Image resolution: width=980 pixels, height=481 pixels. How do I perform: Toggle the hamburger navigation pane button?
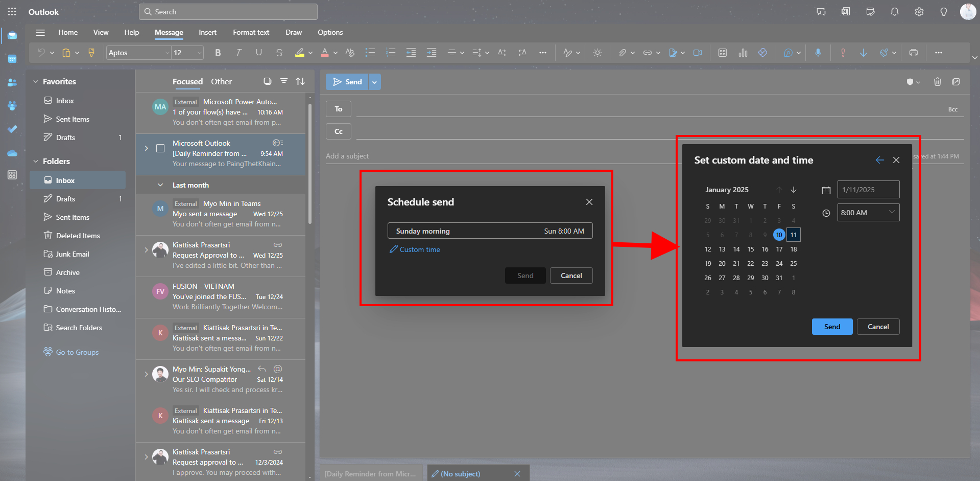click(40, 33)
